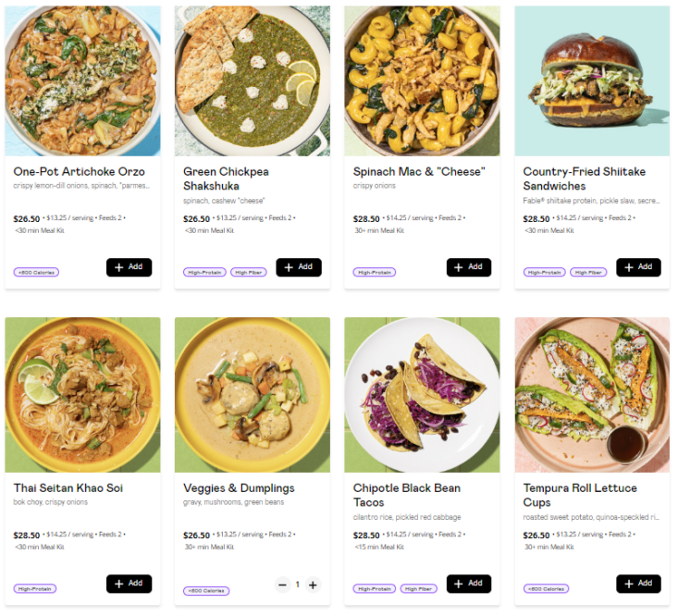Add Tempura Roll Lettuce Cups
Image resolution: width=678 pixels, height=616 pixels.
(x=638, y=584)
